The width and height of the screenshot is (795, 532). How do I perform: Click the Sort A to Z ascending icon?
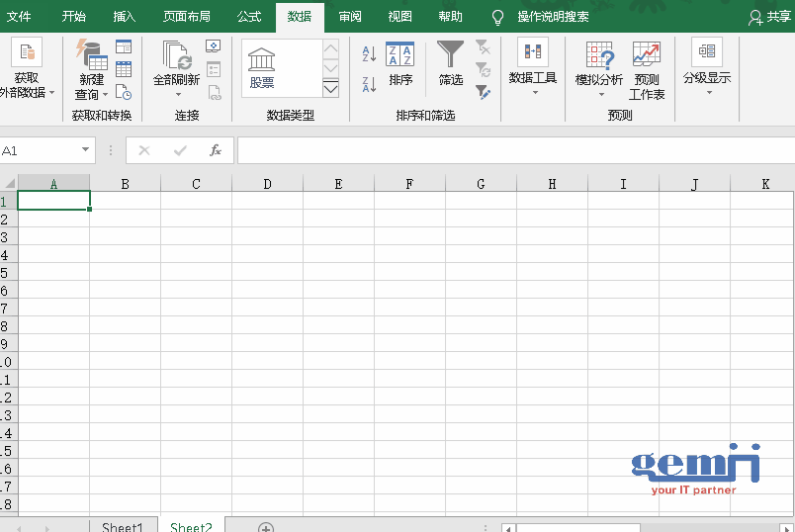point(369,54)
